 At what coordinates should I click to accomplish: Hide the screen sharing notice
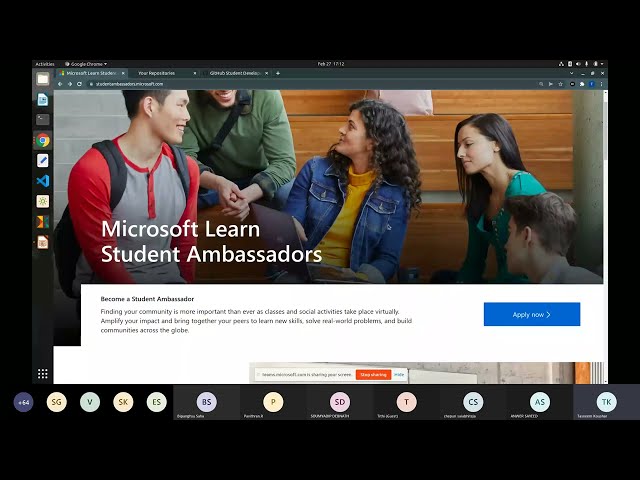point(399,375)
